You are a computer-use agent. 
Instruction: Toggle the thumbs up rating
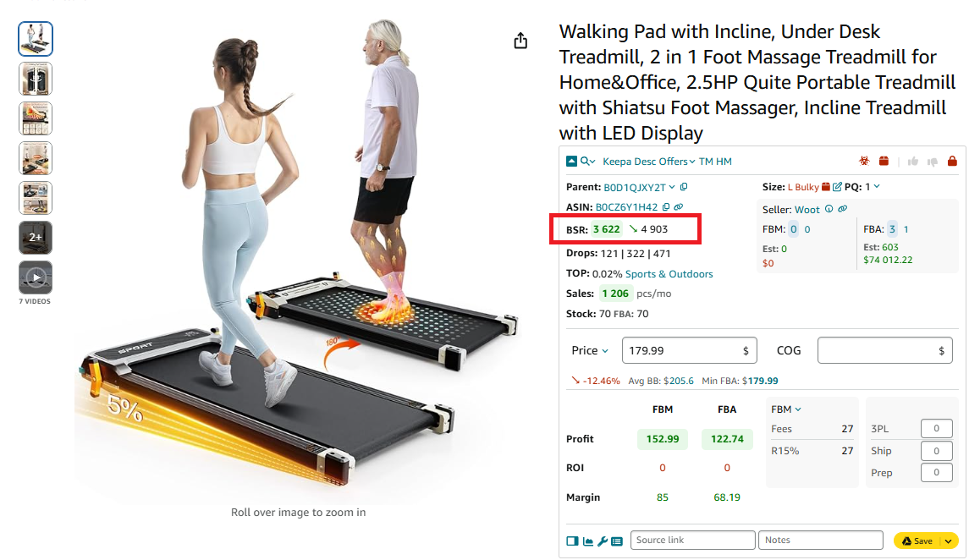pyautogui.click(x=913, y=162)
